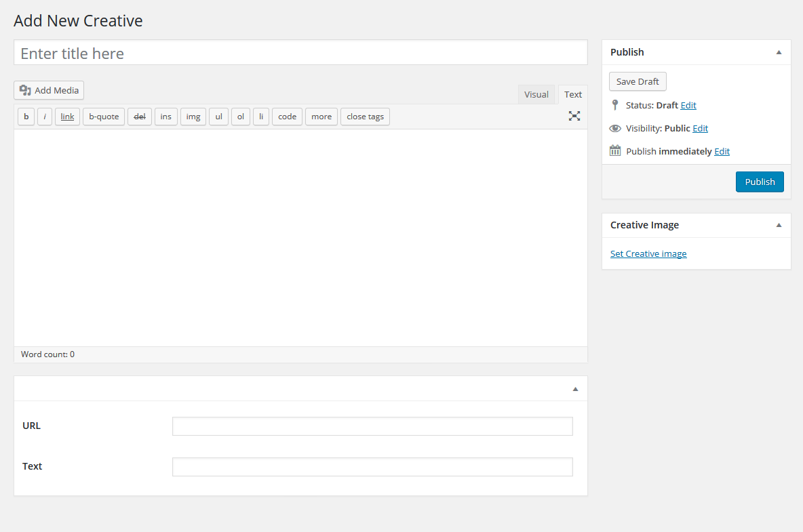Click the b-quote quicktag button
The image size is (803, 532).
(x=104, y=117)
